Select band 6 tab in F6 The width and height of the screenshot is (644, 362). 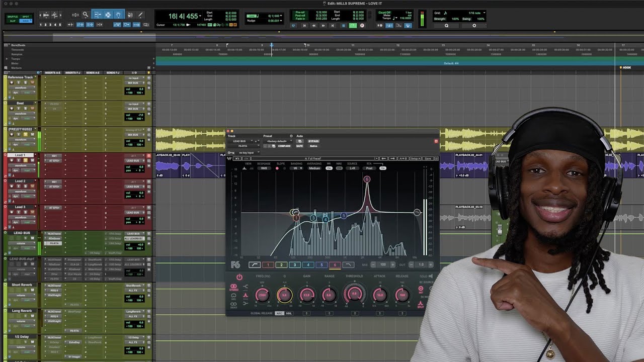335,264
